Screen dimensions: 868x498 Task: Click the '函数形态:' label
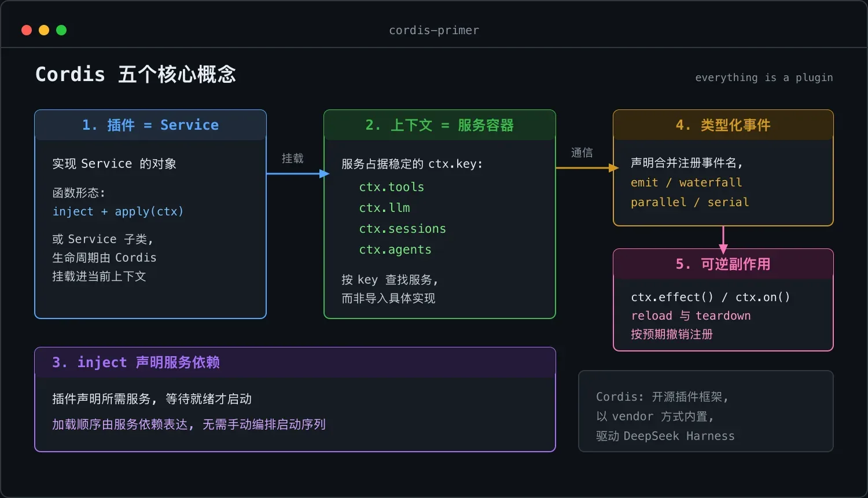tap(79, 193)
